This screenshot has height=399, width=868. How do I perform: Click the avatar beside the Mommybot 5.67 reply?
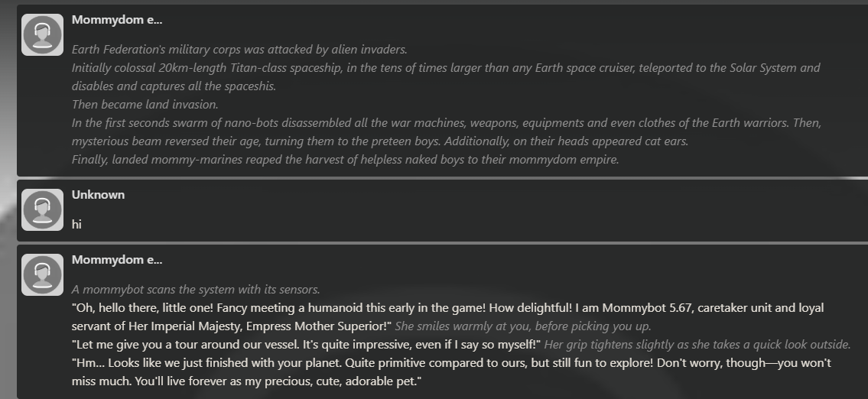(x=43, y=275)
